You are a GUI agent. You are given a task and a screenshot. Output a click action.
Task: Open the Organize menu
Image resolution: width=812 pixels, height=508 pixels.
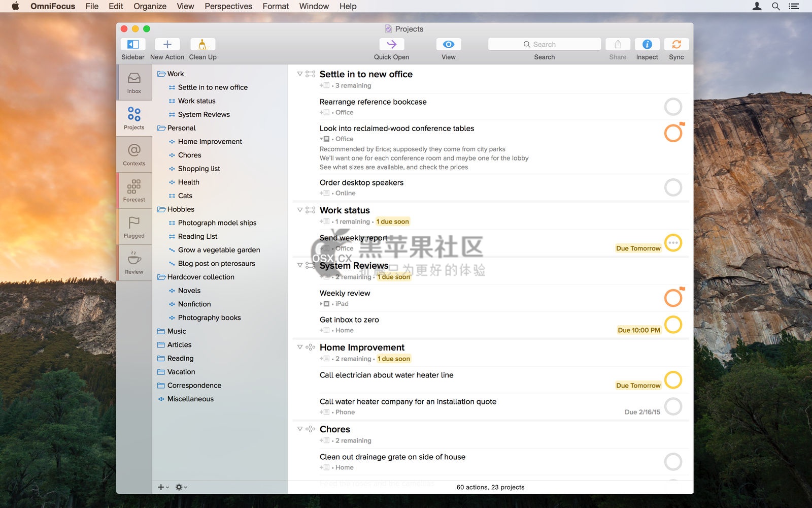pyautogui.click(x=150, y=6)
